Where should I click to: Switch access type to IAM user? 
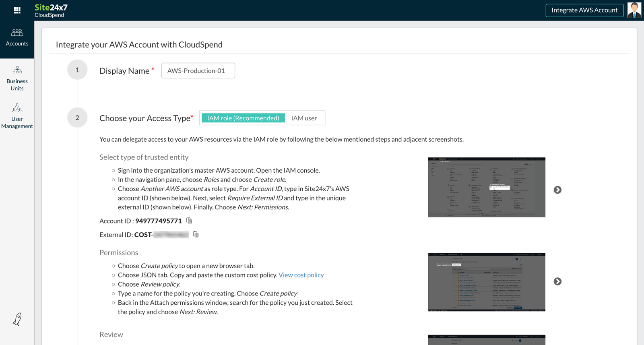pos(304,118)
